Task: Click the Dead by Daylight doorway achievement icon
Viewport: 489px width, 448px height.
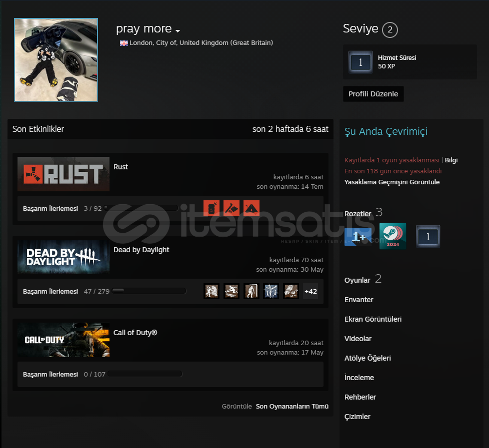Action: [251, 291]
